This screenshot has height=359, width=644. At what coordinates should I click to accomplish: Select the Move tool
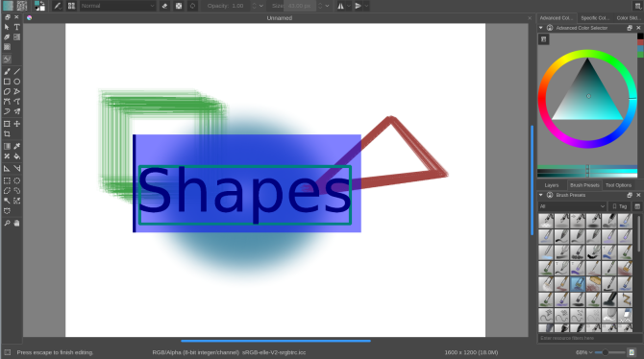pos(17,124)
